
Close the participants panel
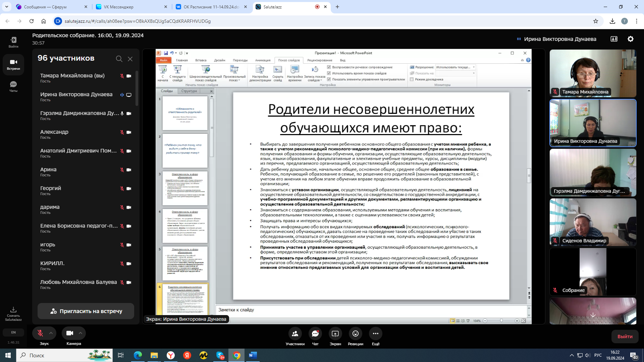[130, 59]
